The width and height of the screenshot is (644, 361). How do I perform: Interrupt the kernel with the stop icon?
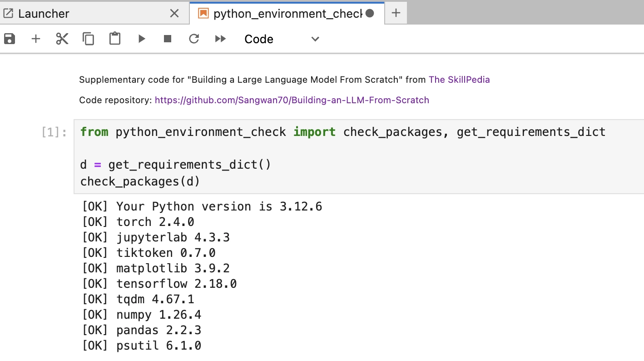tap(168, 39)
